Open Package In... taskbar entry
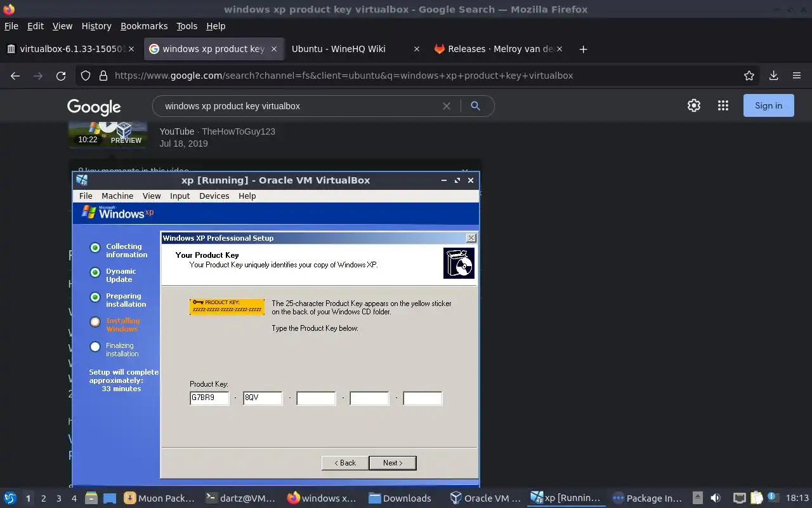The width and height of the screenshot is (812, 508). pos(648,498)
